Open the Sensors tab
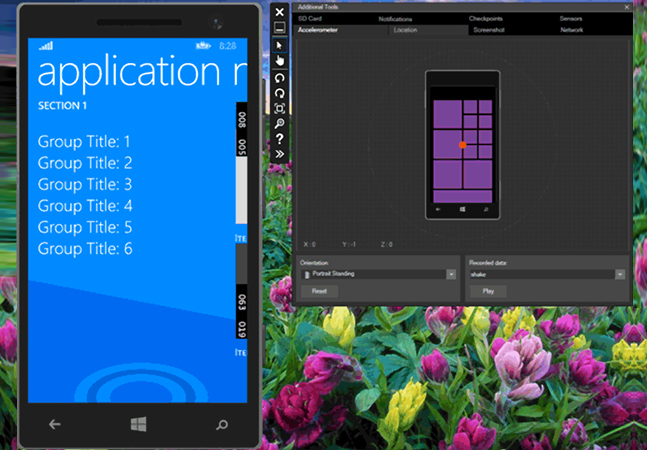This screenshot has width=647, height=450. pyautogui.click(x=571, y=19)
